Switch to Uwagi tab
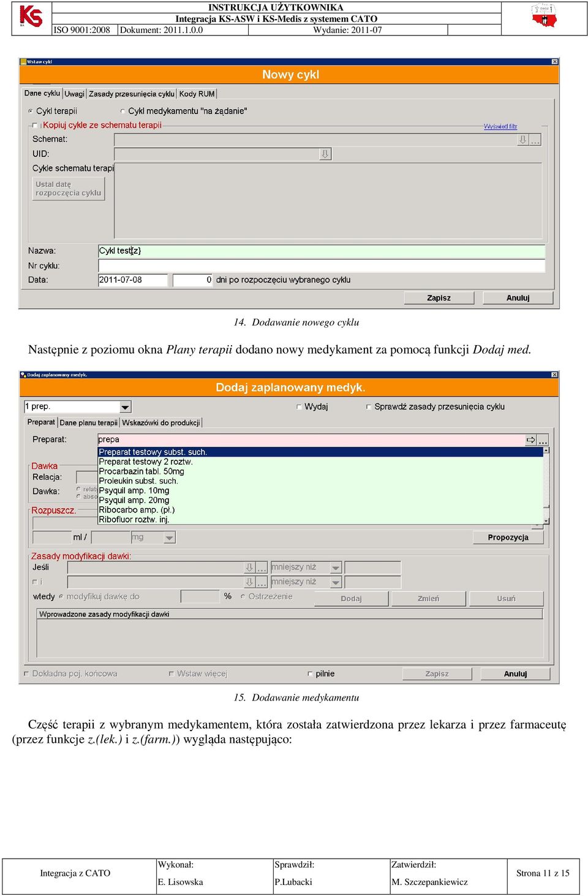This screenshot has width=588, height=896. [x=74, y=94]
